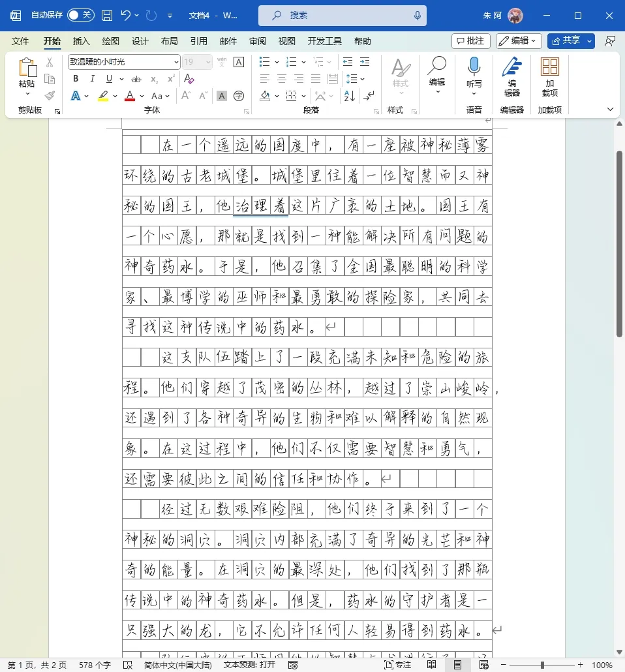Expand the underline style dropdown arrow
The height and width of the screenshot is (672, 625).
121,79
